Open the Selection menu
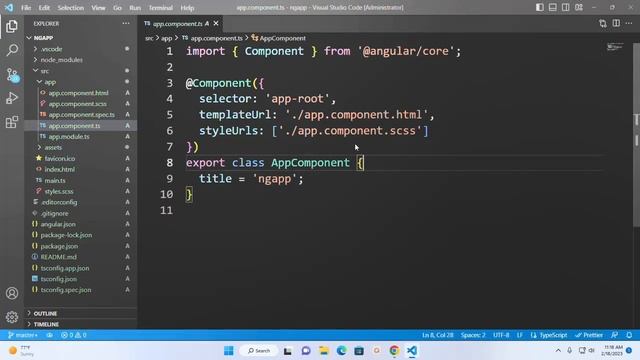This screenshot has height=360, width=640. [x=71, y=8]
